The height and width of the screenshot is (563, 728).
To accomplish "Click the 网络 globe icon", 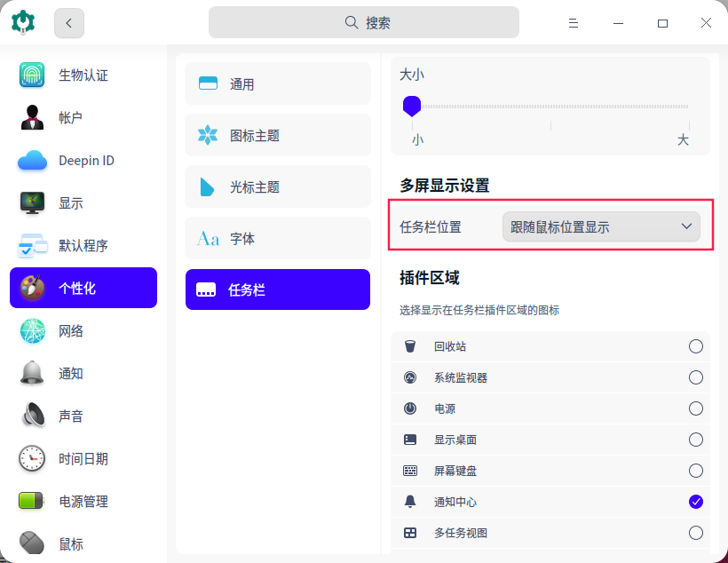I will click(x=33, y=330).
